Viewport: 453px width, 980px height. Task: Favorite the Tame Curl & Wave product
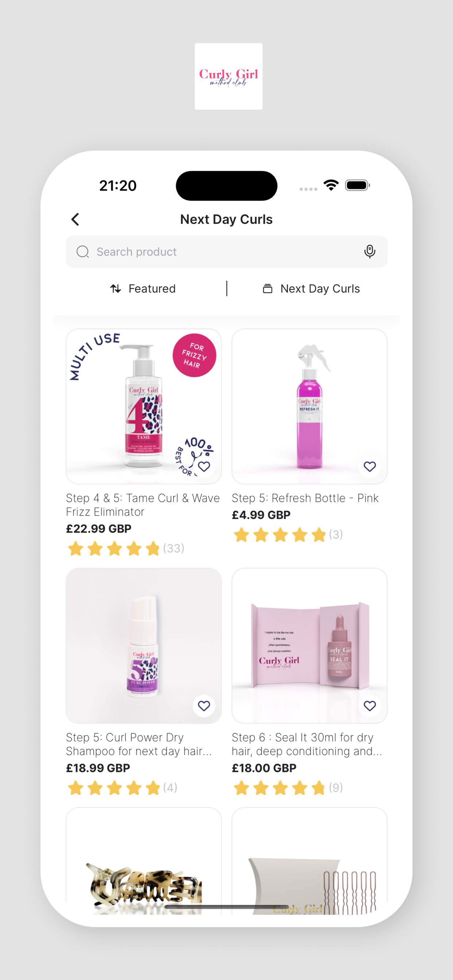click(x=204, y=466)
